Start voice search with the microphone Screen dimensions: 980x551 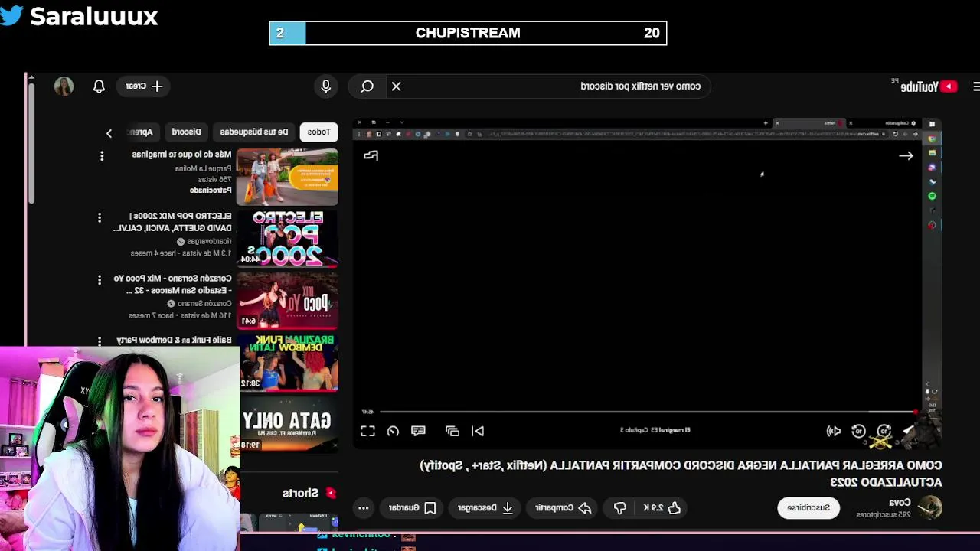coord(326,86)
